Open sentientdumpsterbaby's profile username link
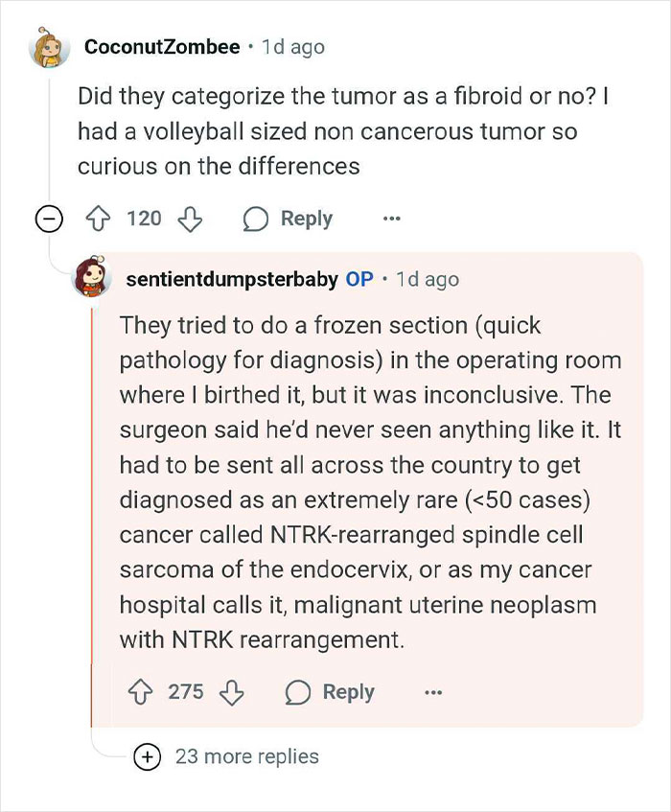The image size is (671, 812). pyautogui.click(x=231, y=279)
